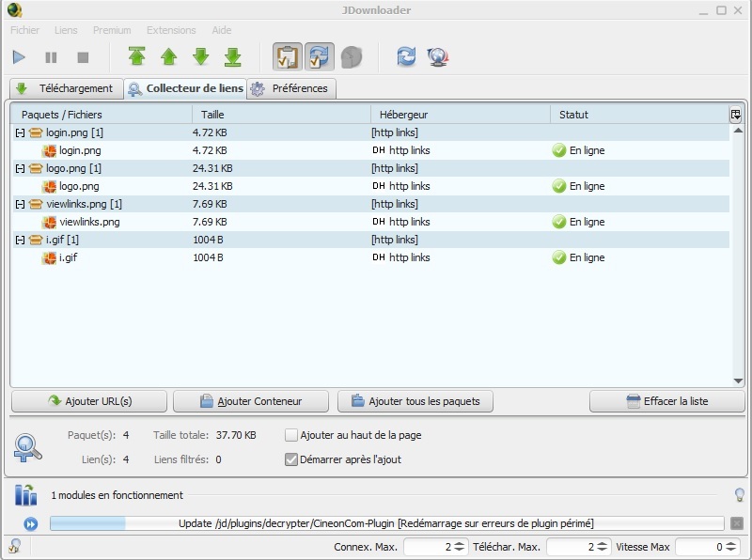Toggle automatic reconnect icon
Viewport: 752px width, 560px height.
(x=320, y=56)
